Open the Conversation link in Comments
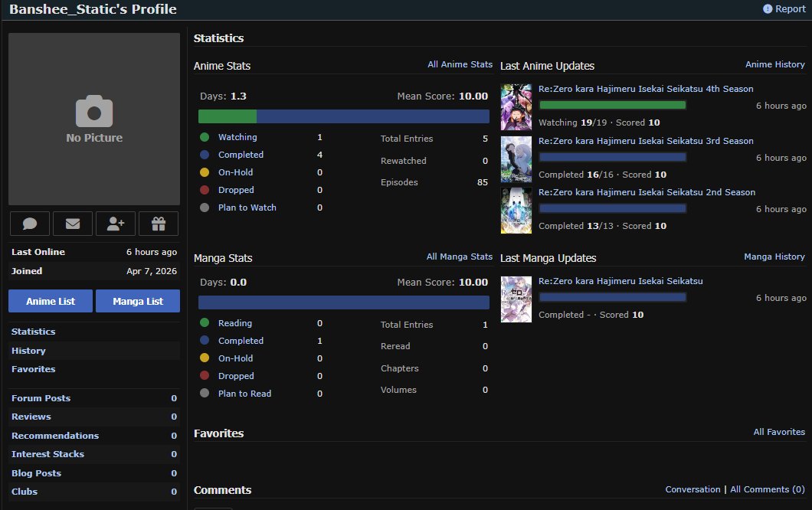Screen dimensions: 812x510 point(692,489)
